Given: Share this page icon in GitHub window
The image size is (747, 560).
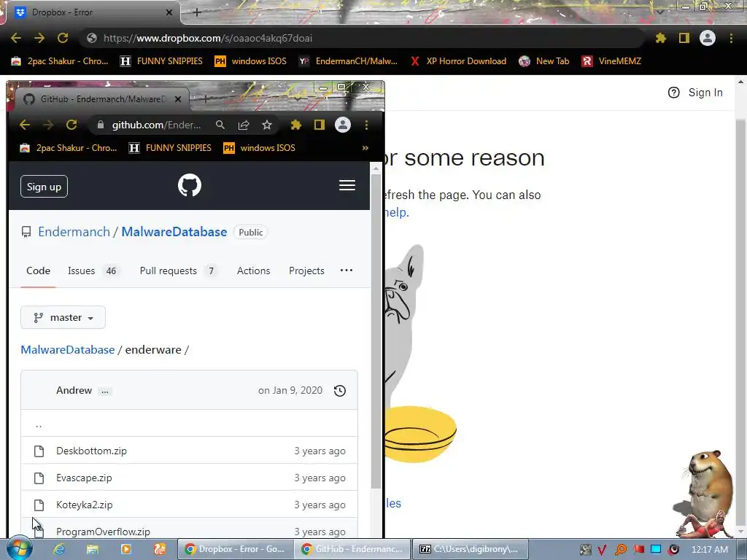Looking at the screenshot, I should point(244,125).
